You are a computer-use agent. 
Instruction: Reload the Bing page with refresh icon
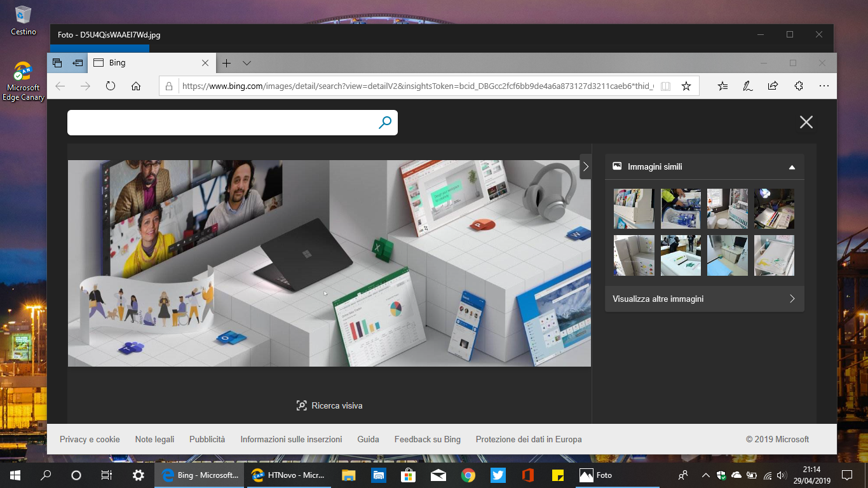[111, 86]
